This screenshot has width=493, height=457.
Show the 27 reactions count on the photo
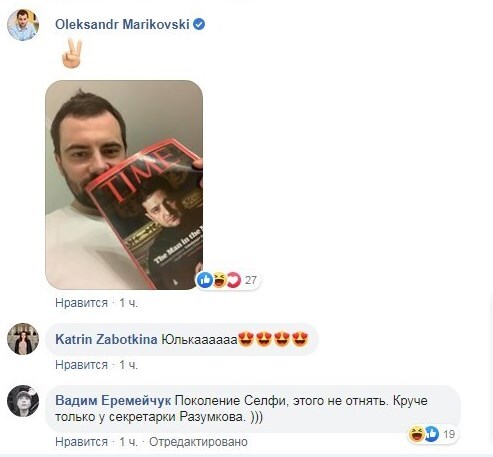251,280
